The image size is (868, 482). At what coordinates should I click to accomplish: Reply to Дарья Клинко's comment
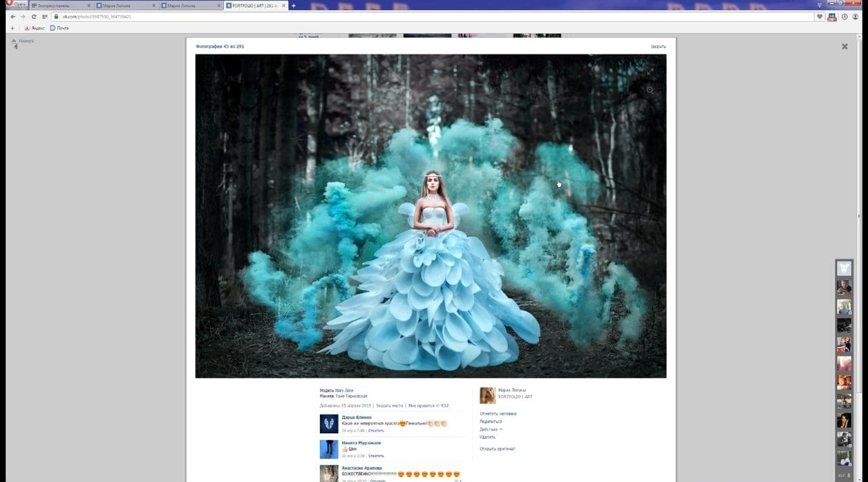click(x=376, y=430)
